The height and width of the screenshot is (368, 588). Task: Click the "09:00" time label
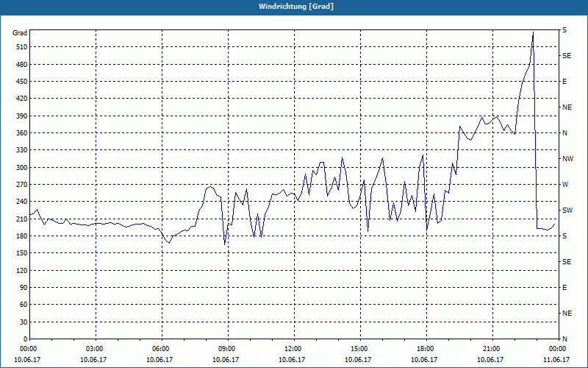(226, 349)
